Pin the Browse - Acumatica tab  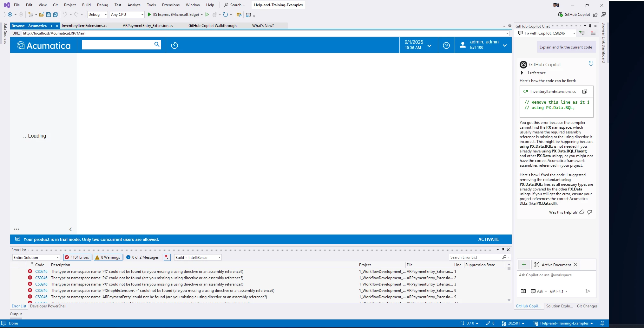pos(51,26)
